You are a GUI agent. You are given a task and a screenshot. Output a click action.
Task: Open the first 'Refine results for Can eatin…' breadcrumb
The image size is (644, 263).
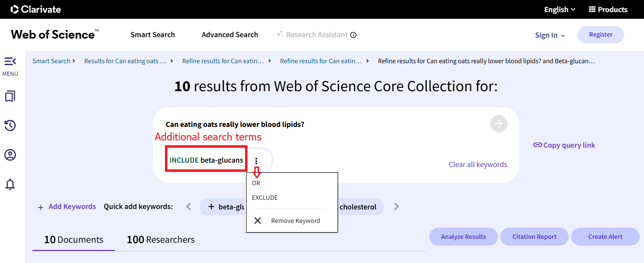coord(223,61)
